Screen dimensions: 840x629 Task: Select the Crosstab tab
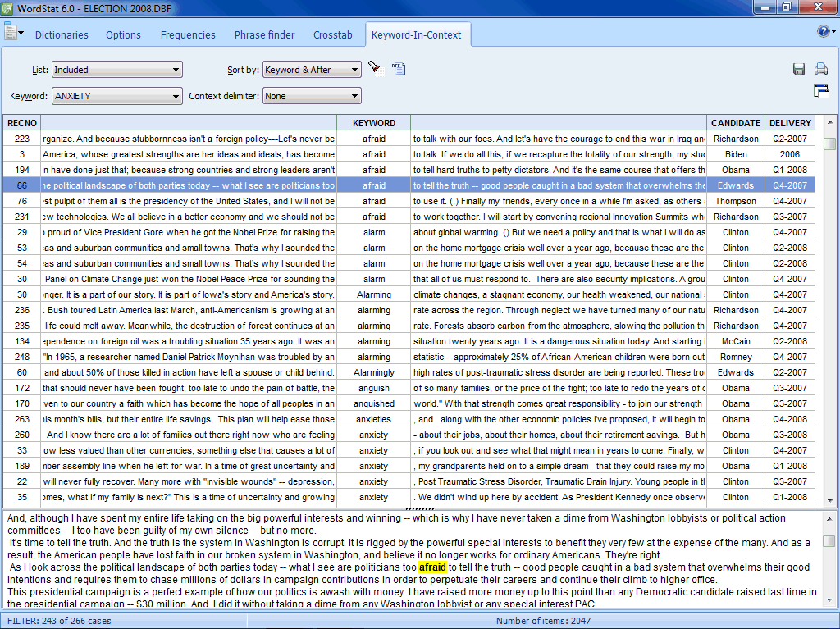pyautogui.click(x=332, y=35)
